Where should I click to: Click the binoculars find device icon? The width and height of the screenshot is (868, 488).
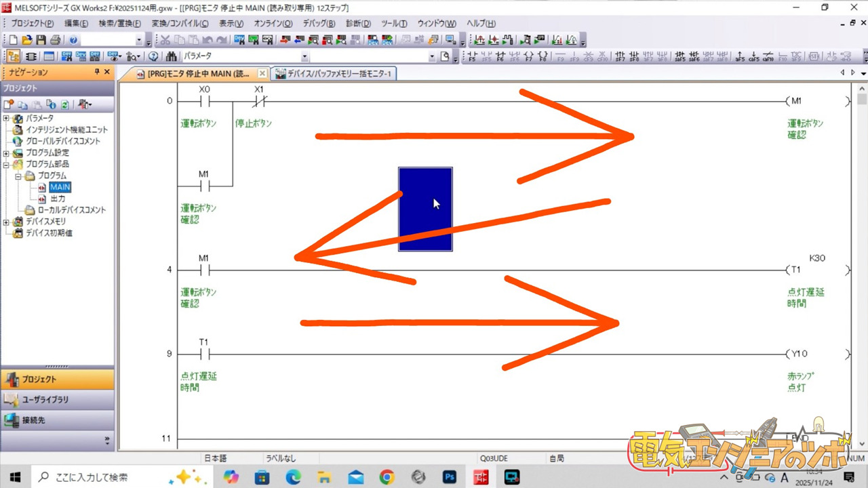coord(172,57)
